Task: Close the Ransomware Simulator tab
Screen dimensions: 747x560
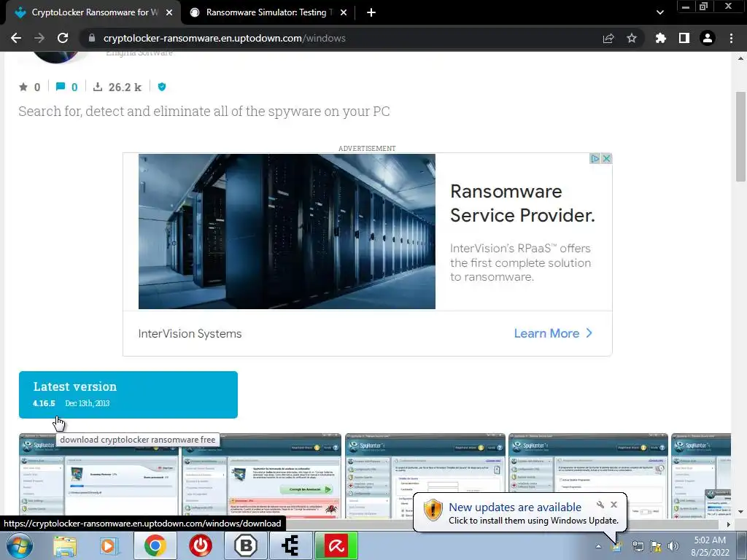Action: (344, 12)
